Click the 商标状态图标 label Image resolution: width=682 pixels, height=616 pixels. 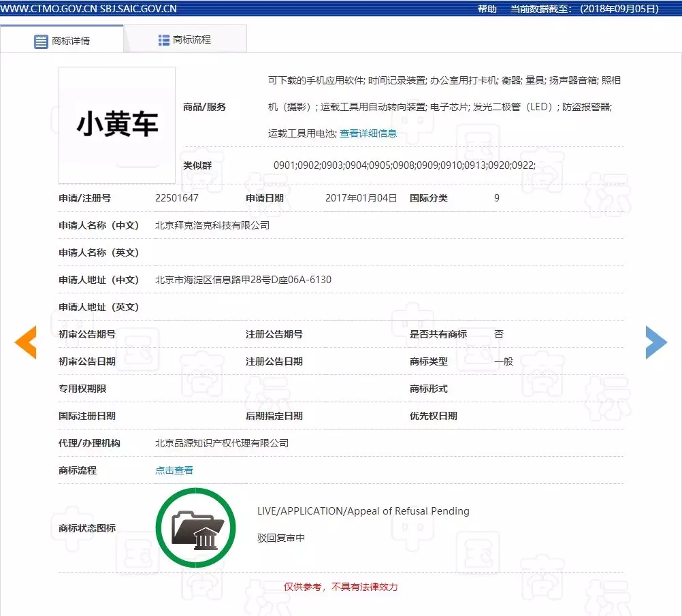[x=87, y=528]
